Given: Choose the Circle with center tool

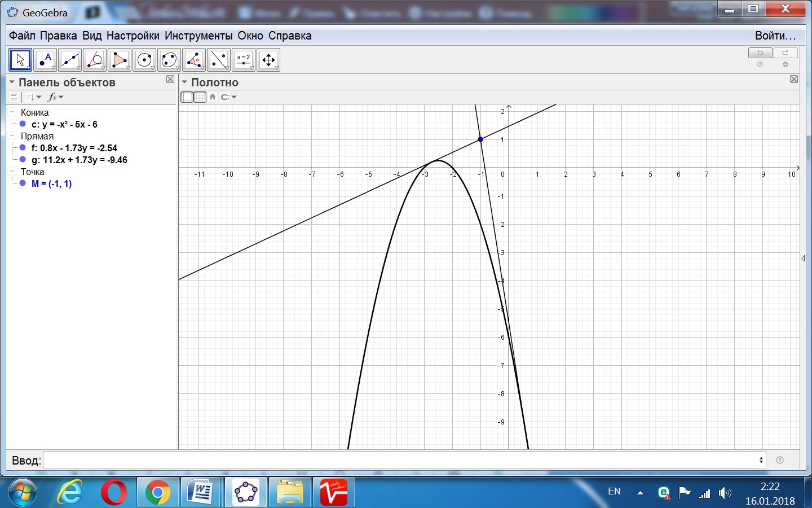Looking at the screenshot, I should click(144, 60).
